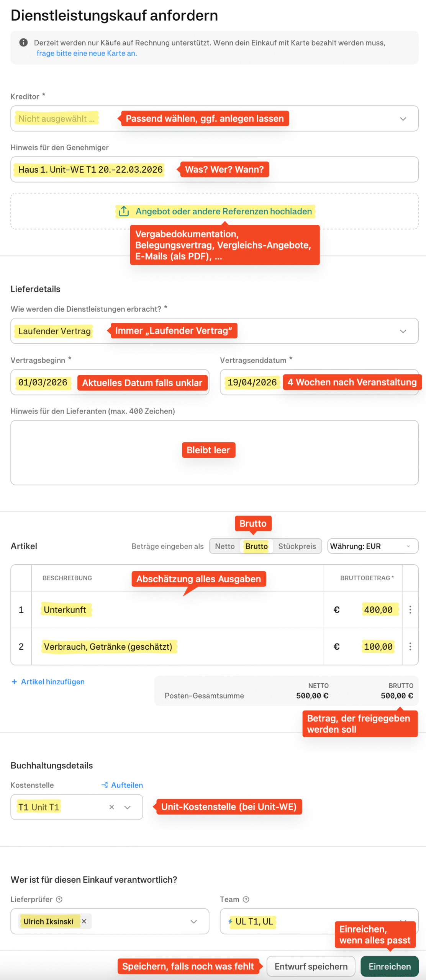Choose Stückpreis amount entry mode
Viewport: 426px width, 980px height.
(x=297, y=546)
